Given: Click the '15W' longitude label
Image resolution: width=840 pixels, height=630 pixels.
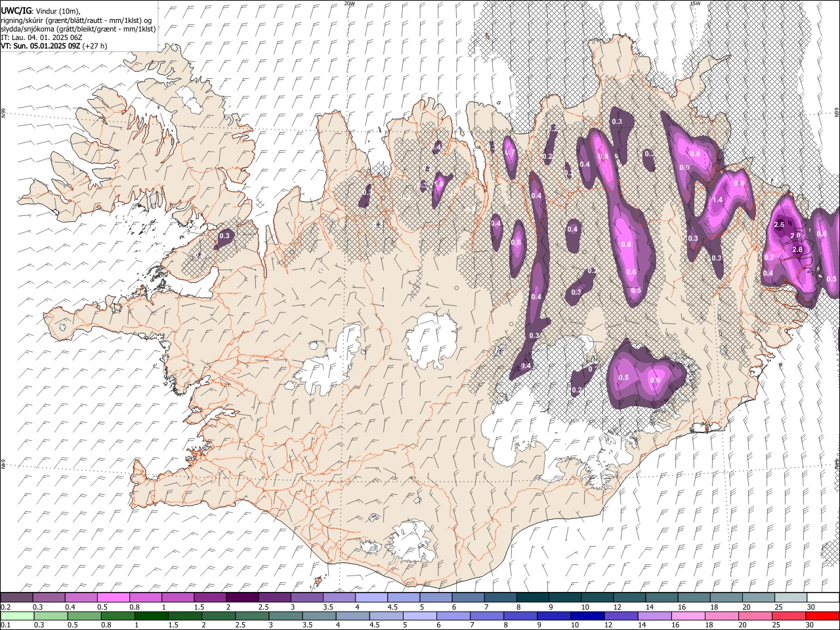Looking at the screenshot, I should point(695,3).
